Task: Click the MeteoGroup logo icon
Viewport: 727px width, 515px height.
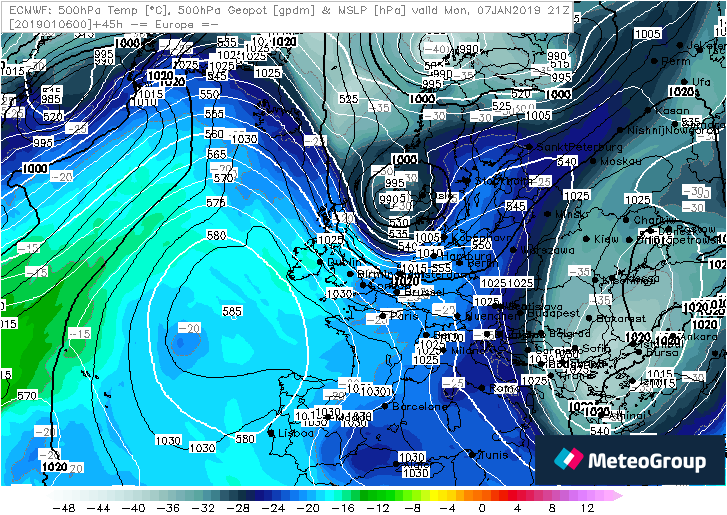Action: 569,460
